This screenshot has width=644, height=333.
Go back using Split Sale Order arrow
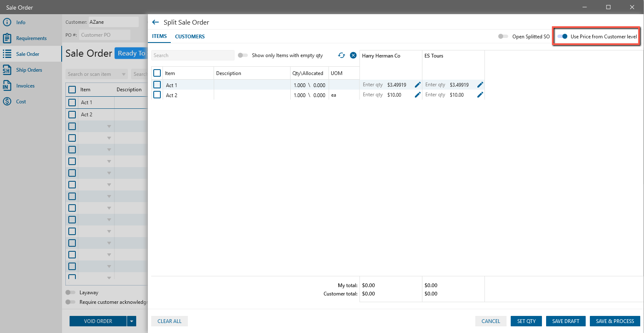pyautogui.click(x=155, y=22)
